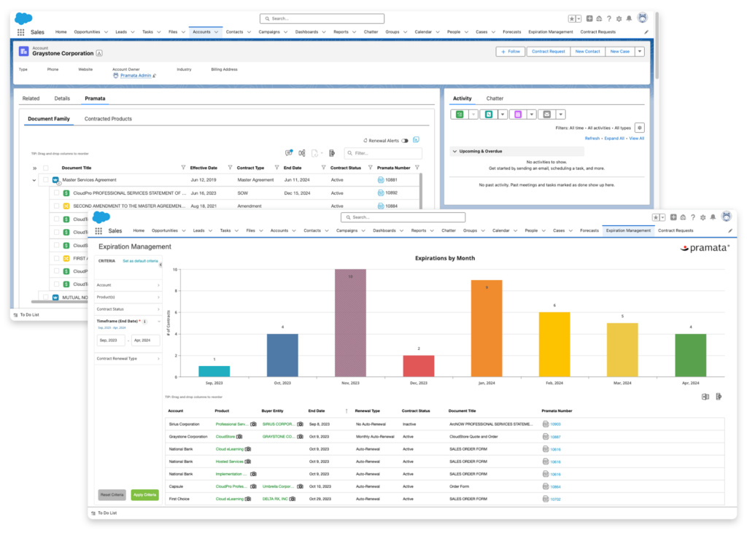
Task: Switch to the Details tab of the account
Action: point(62,98)
